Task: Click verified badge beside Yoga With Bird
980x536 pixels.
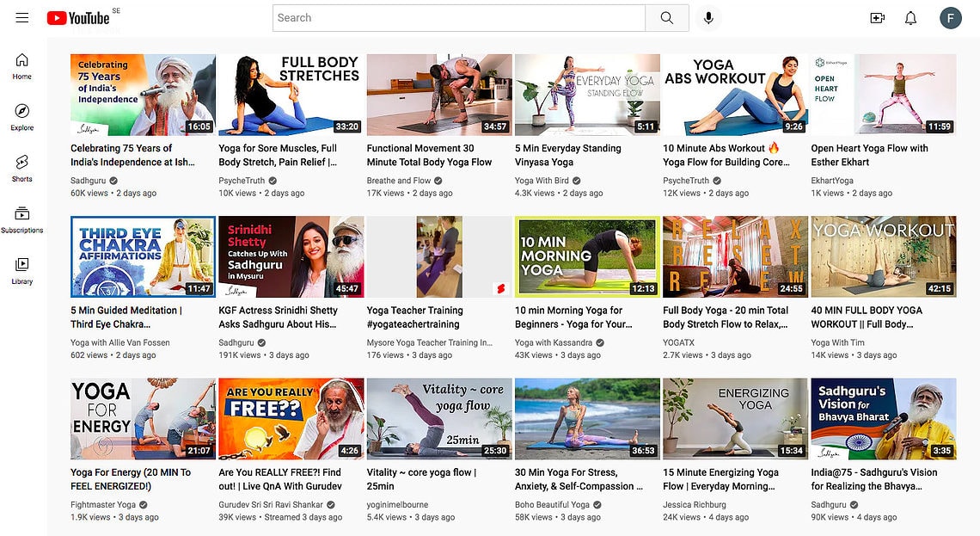Action: click(576, 181)
